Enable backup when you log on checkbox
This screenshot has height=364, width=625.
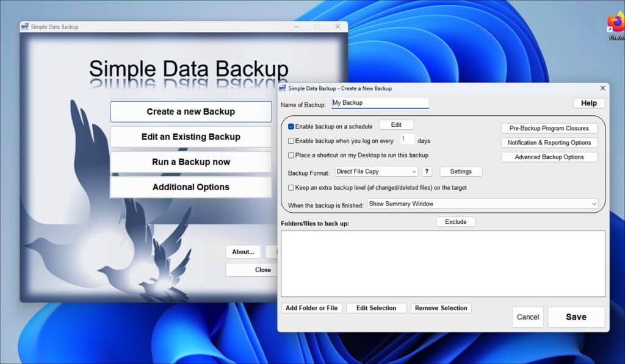[x=291, y=141]
